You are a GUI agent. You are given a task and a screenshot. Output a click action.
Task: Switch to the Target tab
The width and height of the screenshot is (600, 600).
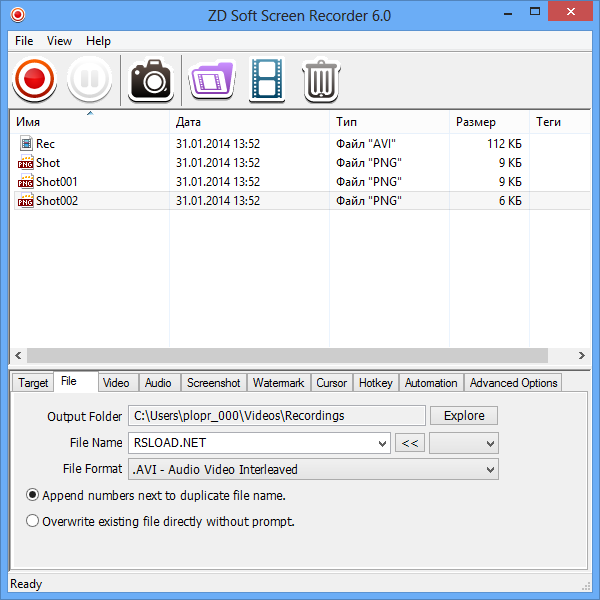click(33, 383)
